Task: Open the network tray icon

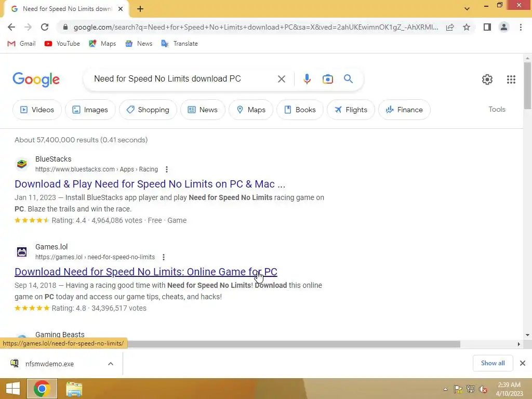Action: coord(471,390)
